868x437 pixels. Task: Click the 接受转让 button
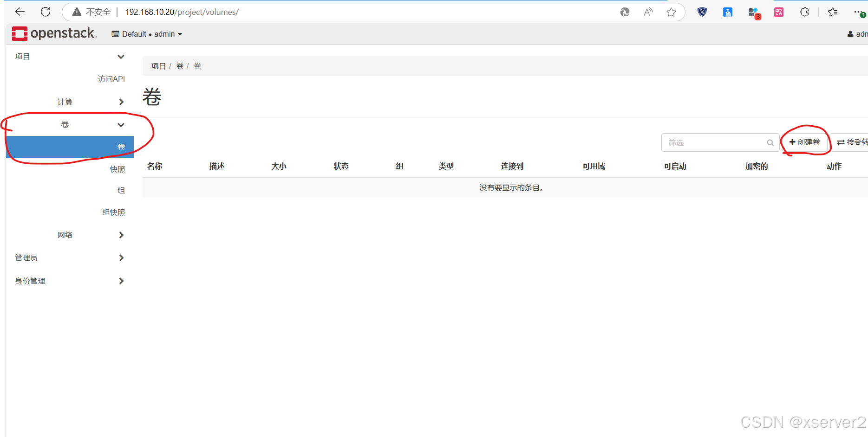click(850, 142)
